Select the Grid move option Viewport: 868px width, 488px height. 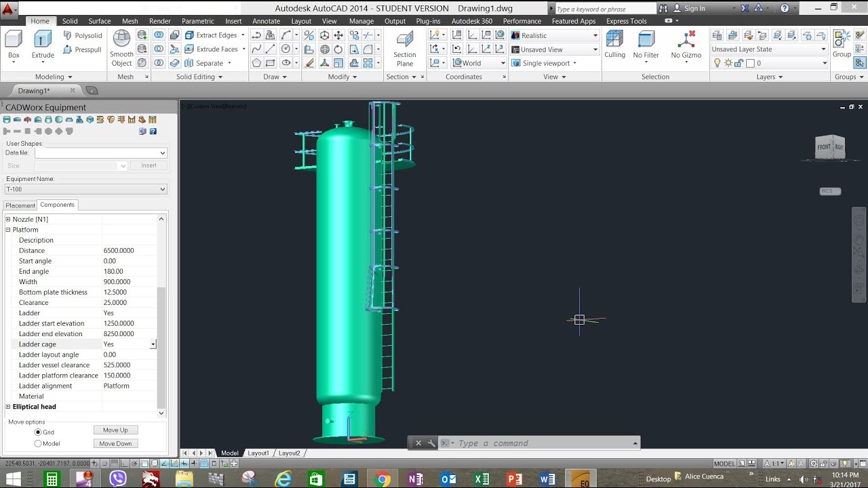[38, 432]
